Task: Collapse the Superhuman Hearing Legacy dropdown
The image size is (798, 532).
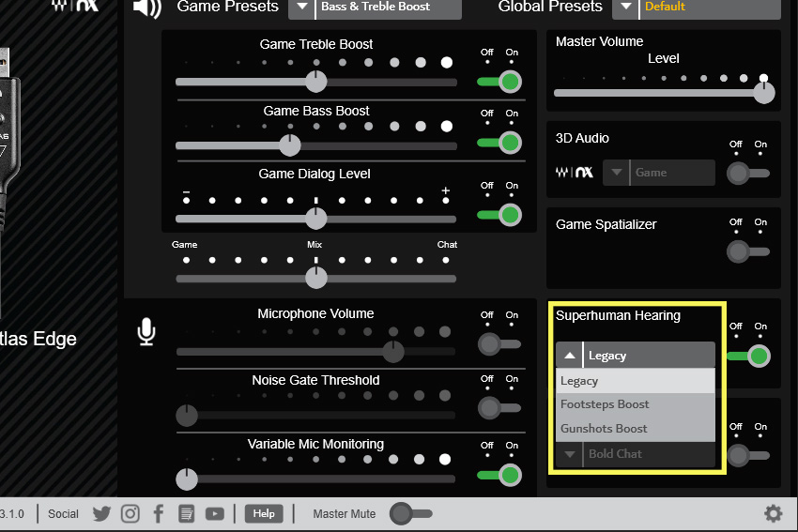Action: 570,356
